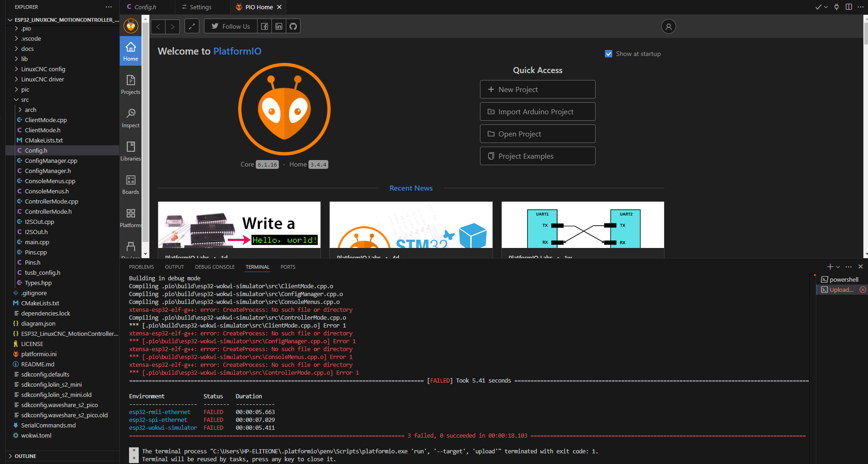This screenshot has width=868, height=464.
Task: Close the PIO Home tab
Action: pos(279,7)
